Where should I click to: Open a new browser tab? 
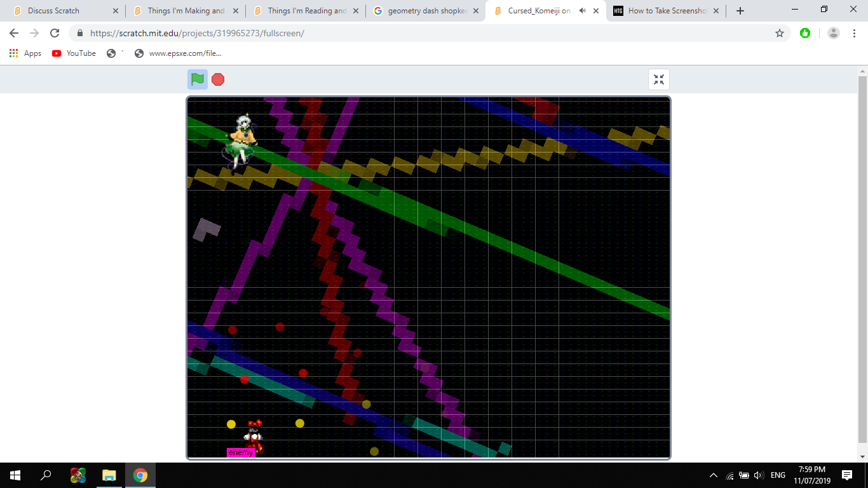(x=740, y=11)
